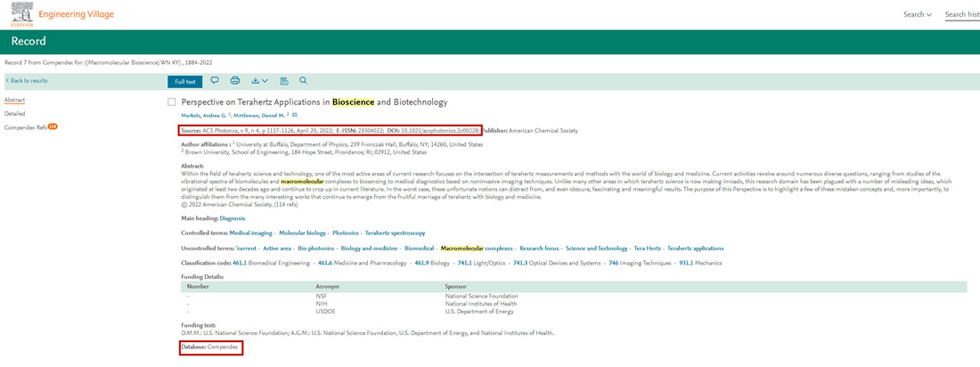Go back to results

point(27,81)
